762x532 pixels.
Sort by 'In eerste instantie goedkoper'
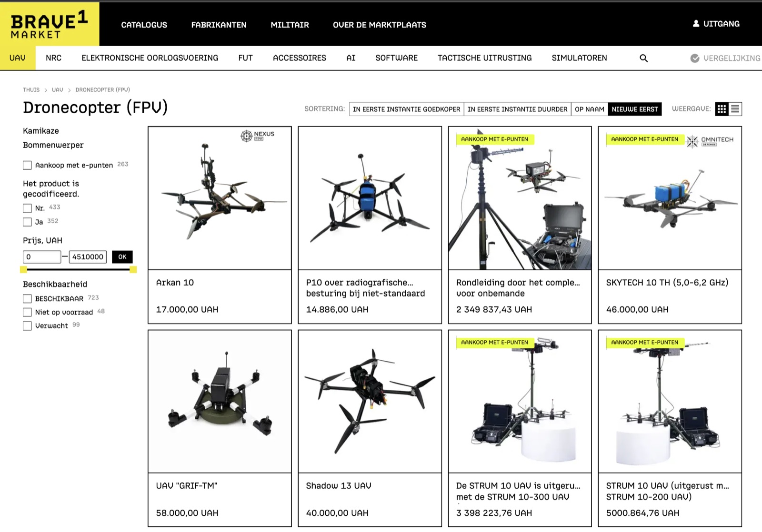coord(406,109)
